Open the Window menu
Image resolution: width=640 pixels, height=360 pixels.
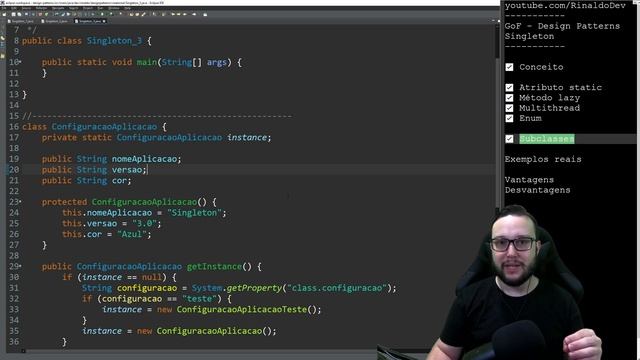pos(114,8)
